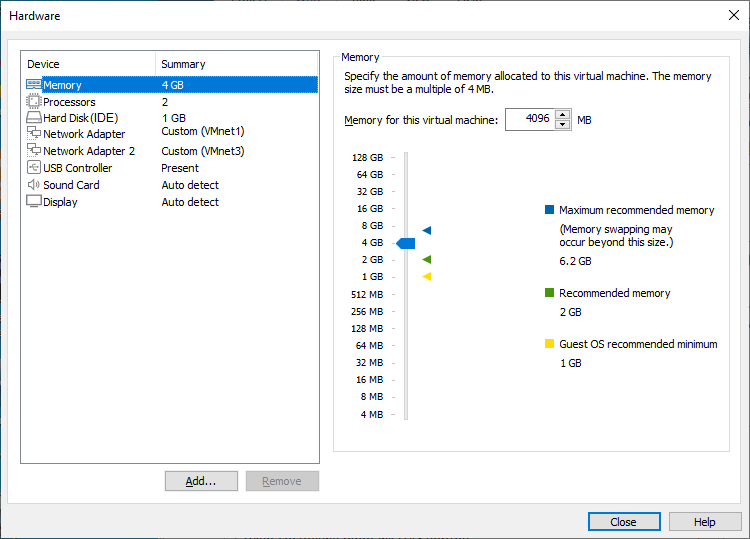Click the green recommended memory marker

tap(426, 260)
